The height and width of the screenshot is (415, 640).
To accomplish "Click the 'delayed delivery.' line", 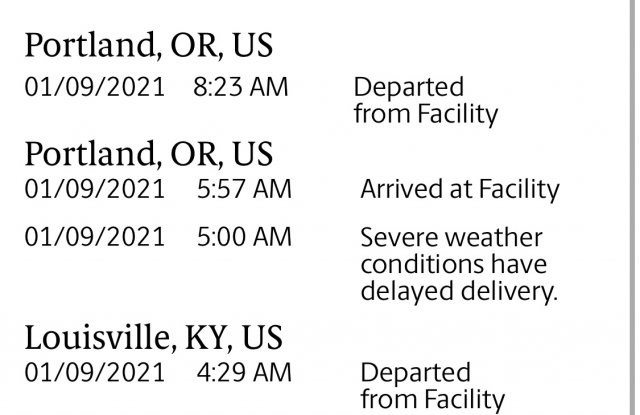I will coord(458,291).
